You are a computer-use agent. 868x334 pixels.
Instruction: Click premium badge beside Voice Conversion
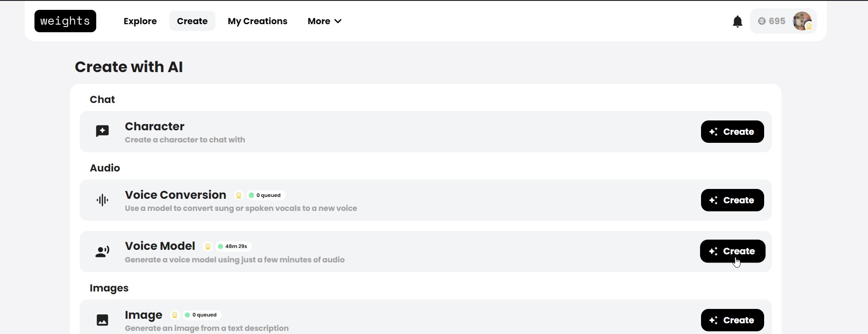(x=239, y=195)
